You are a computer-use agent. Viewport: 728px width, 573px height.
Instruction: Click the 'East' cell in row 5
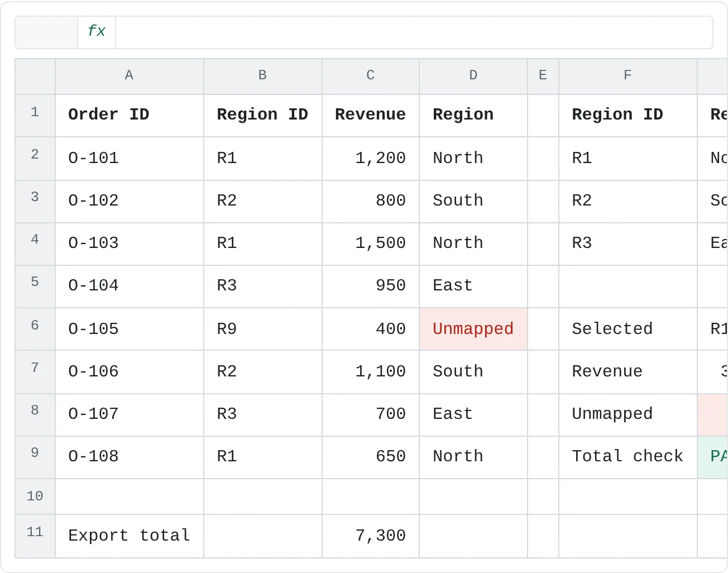tap(473, 286)
